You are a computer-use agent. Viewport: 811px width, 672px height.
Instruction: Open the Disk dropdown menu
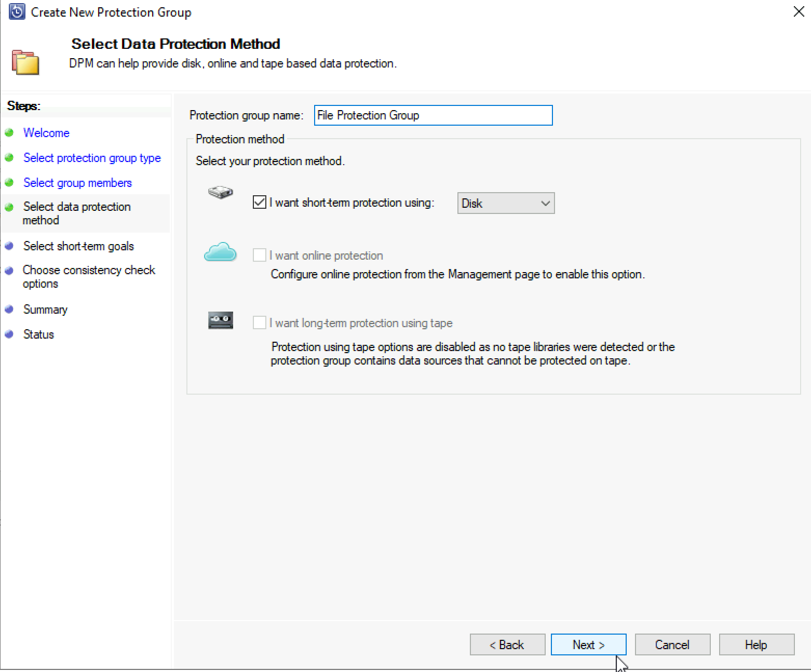pos(506,203)
